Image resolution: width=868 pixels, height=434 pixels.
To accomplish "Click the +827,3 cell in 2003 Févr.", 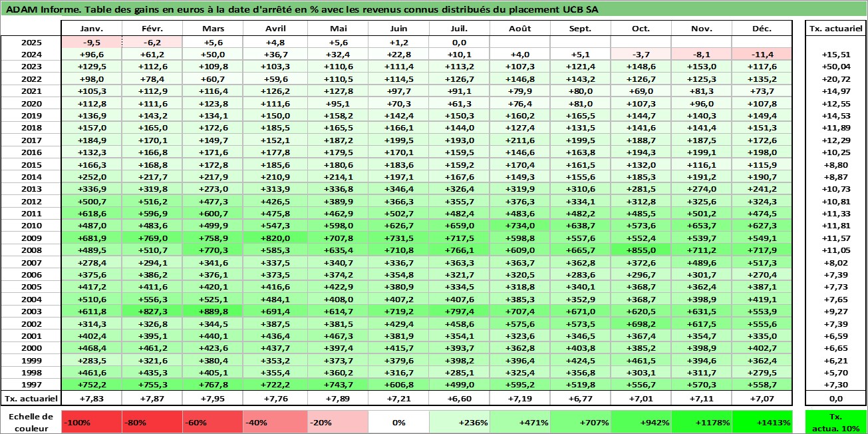I will 152,312.
